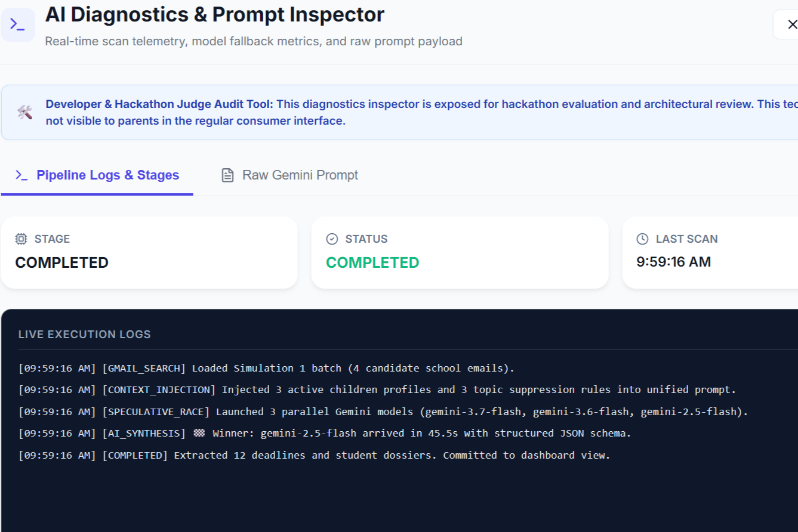Click the SPECULATIVE_RACE log entry line

383,412
